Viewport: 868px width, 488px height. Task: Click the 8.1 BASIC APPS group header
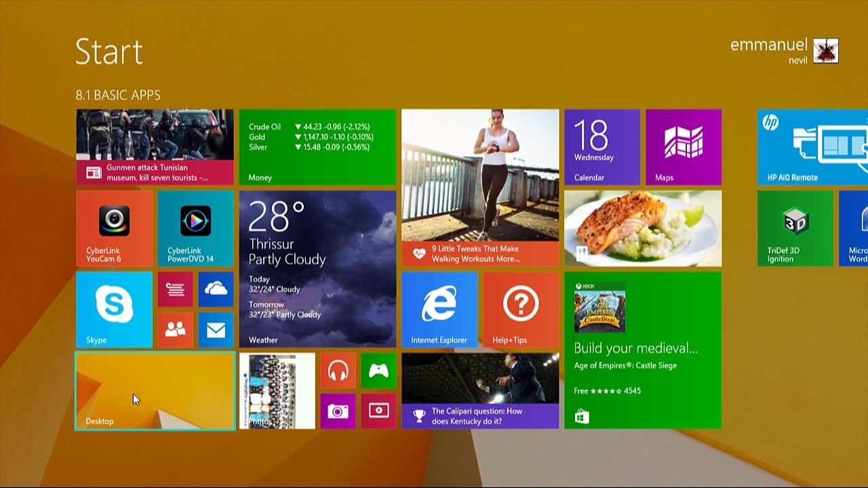click(x=118, y=95)
